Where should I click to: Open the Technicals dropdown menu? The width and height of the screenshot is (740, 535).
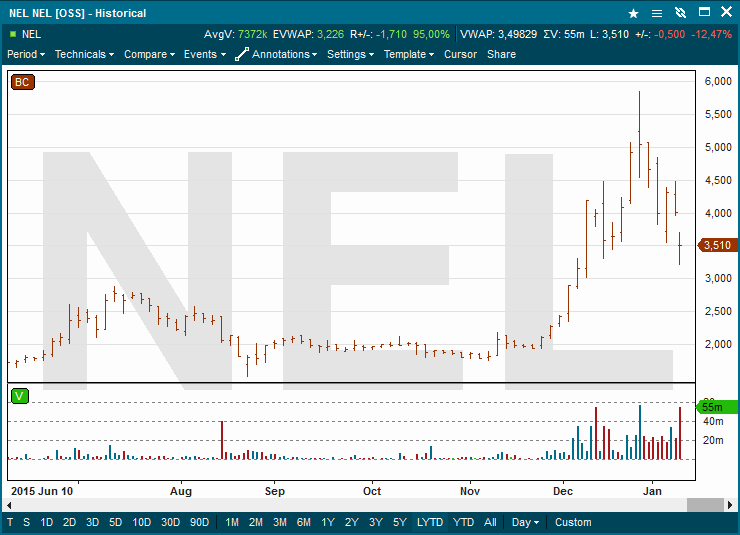pos(84,54)
